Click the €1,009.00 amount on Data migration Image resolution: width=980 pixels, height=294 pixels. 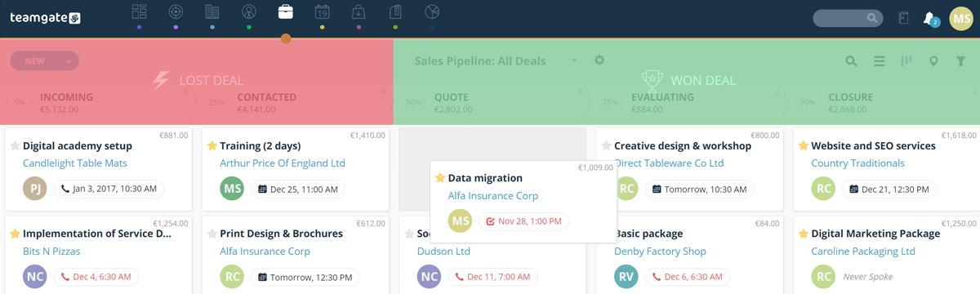596,167
